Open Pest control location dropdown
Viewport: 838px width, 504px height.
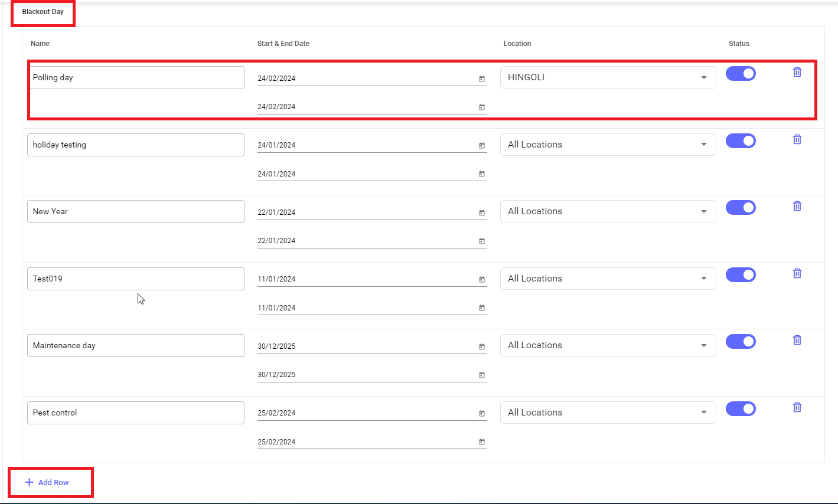click(x=608, y=413)
